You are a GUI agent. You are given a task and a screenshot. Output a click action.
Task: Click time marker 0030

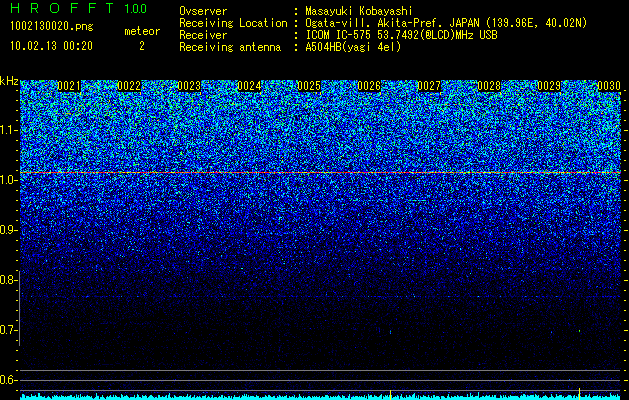609,86
